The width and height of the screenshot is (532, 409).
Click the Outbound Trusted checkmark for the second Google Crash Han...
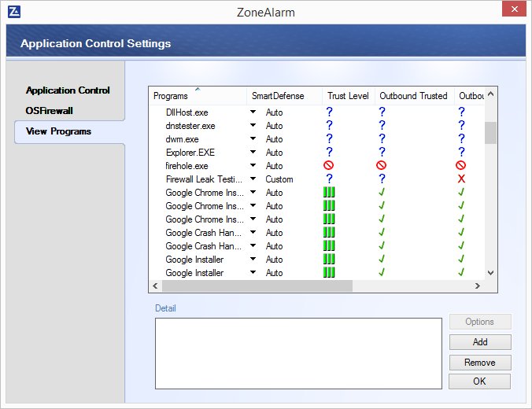382,245
